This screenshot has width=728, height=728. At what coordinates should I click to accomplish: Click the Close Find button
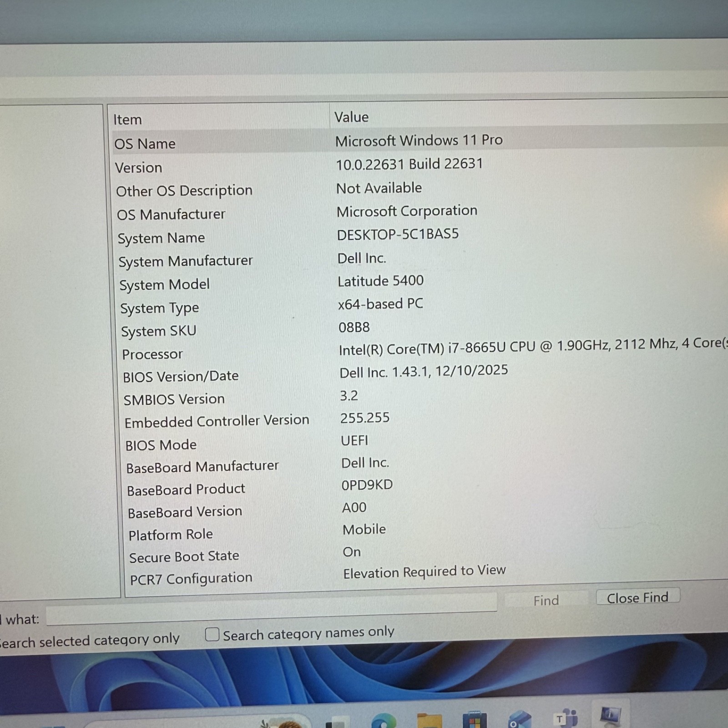[637, 597]
